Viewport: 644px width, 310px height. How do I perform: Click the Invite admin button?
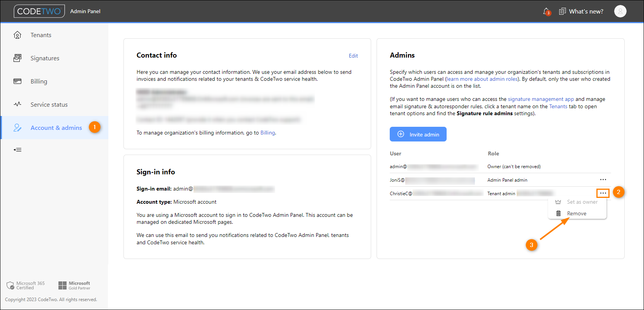click(x=418, y=134)
